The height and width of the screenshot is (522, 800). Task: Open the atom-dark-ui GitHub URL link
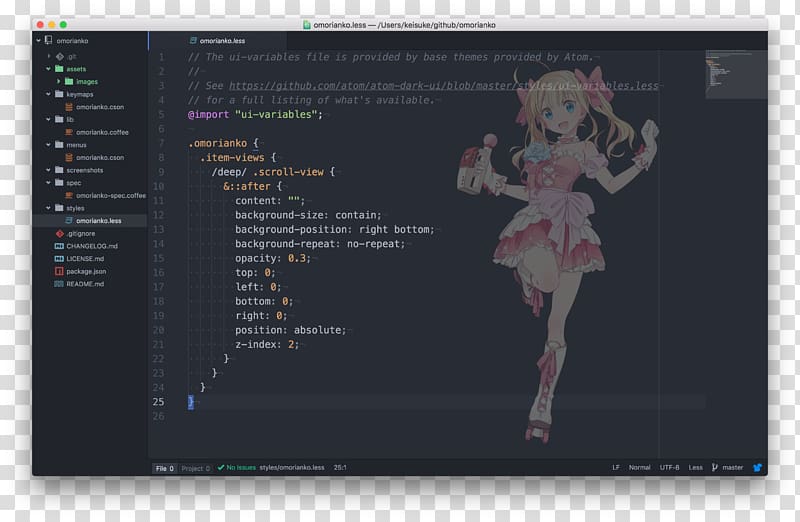point(444,86)
